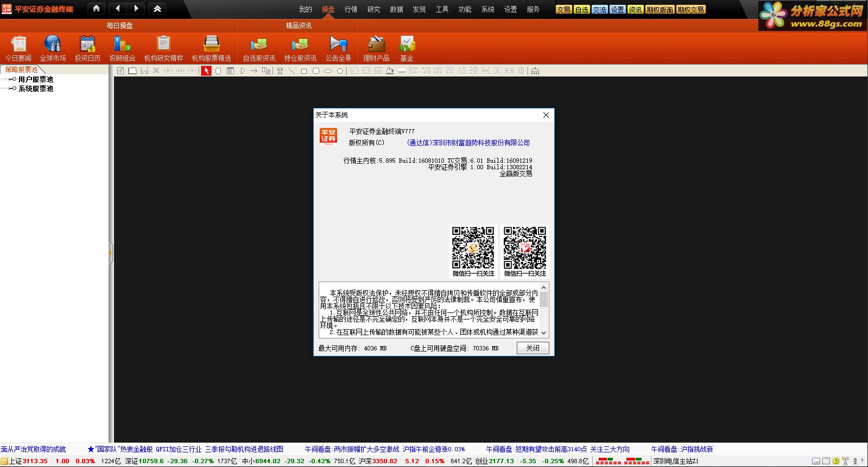Click the left WeChat QR code
This screenshot has height=467, width=868.
(x=473, y=248)
